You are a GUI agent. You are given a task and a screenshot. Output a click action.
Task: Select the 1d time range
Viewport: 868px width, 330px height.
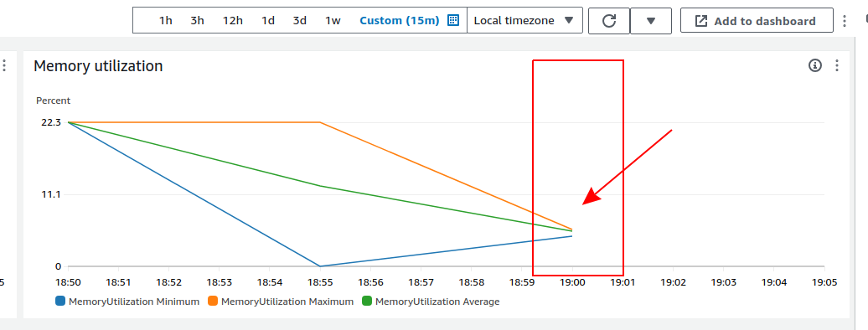point(268,20)
